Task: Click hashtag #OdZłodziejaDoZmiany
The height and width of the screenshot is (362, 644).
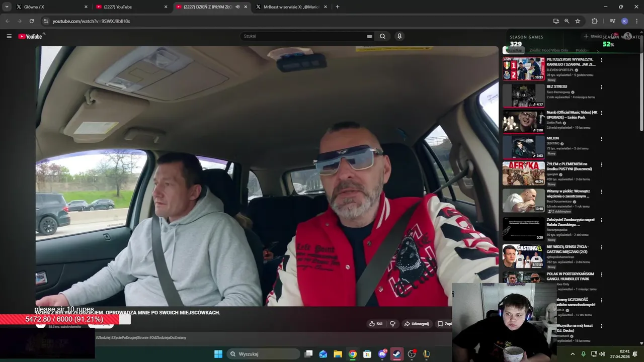Action: tap(168, 337)
